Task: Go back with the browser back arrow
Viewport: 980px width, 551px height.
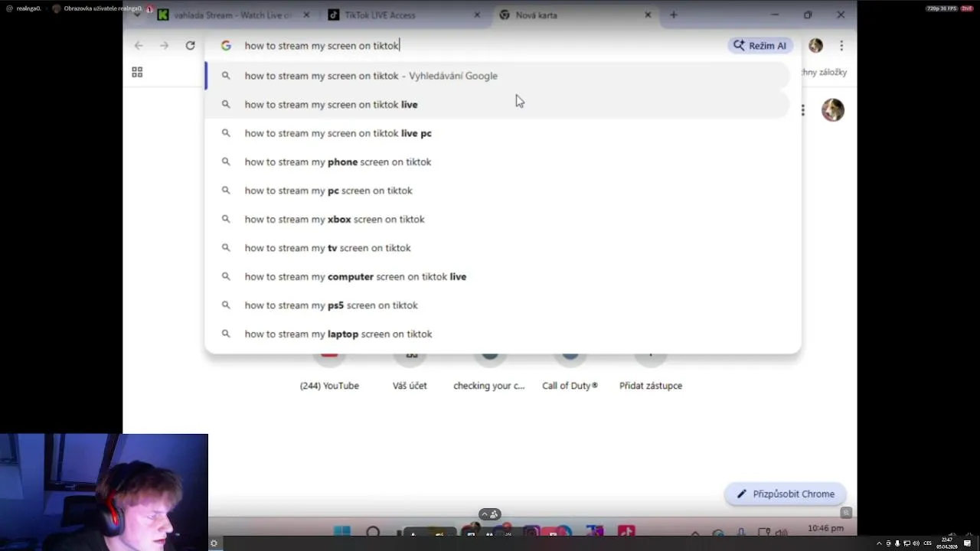Action: click(139, 46)
